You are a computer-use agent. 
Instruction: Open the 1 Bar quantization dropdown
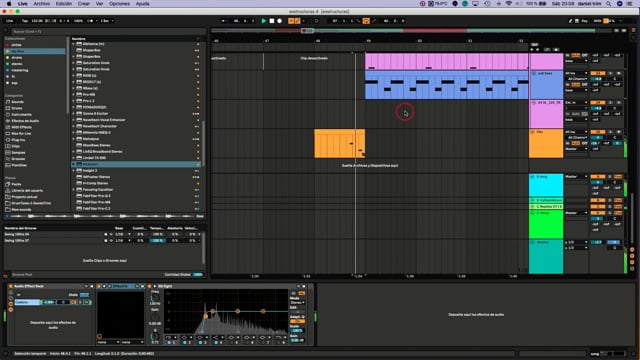coord(107,21)
